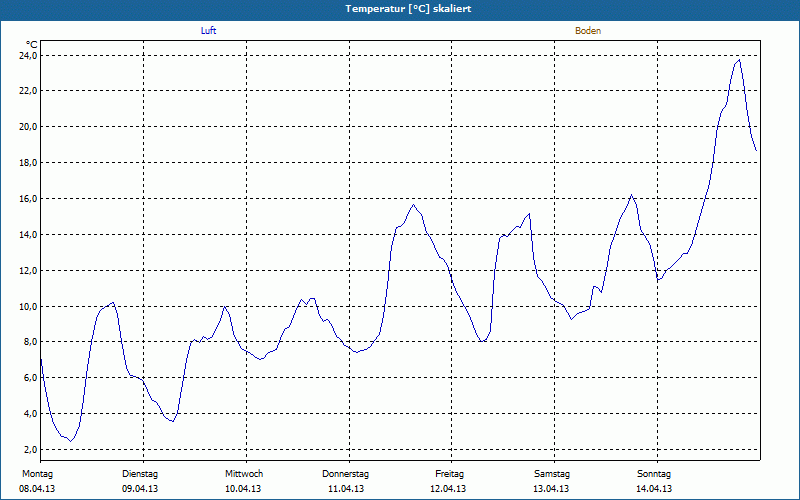Image resolution: width=800 pixels, height=500 pixels.
Task: Click the '20,0' y-axis value
Action: click(29, 127)
